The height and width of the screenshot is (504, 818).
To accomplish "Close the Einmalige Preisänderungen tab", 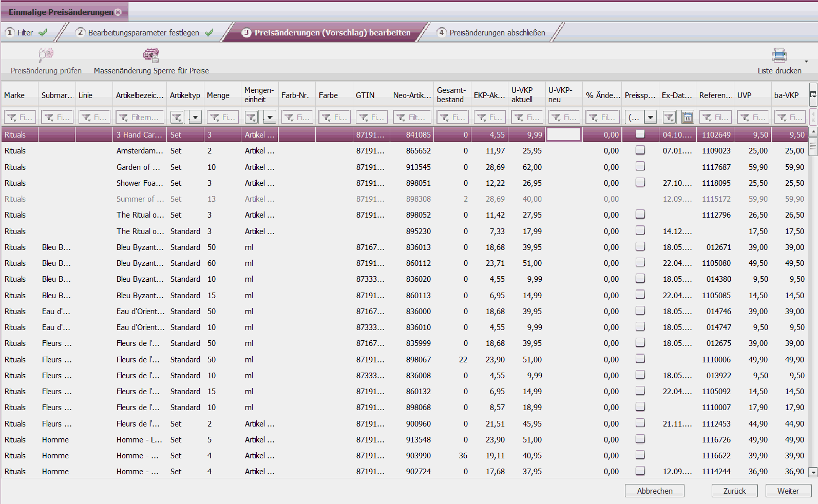I will [x=118, y=12].
